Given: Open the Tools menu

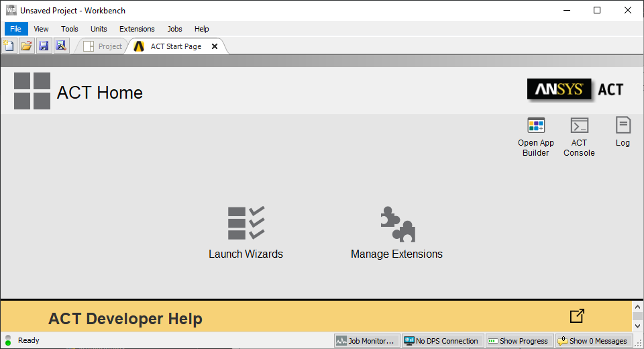Looking at the screenshot, I should click(x=69, y=29).
